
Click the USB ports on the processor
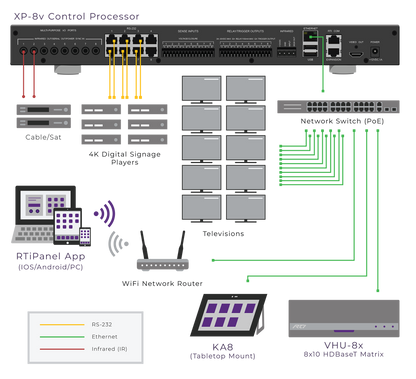310,52
